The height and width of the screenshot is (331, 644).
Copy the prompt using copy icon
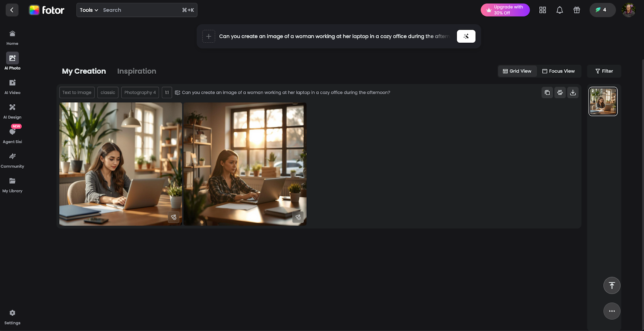[547, 93]
